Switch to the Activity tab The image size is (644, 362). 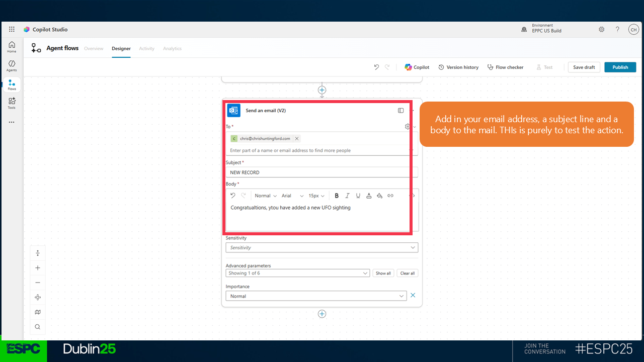(146, 49)
